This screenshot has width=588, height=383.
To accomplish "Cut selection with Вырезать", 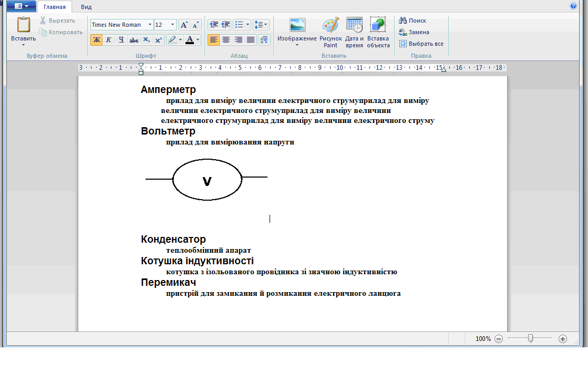I will pyautogui.click(x=58, y=20).
